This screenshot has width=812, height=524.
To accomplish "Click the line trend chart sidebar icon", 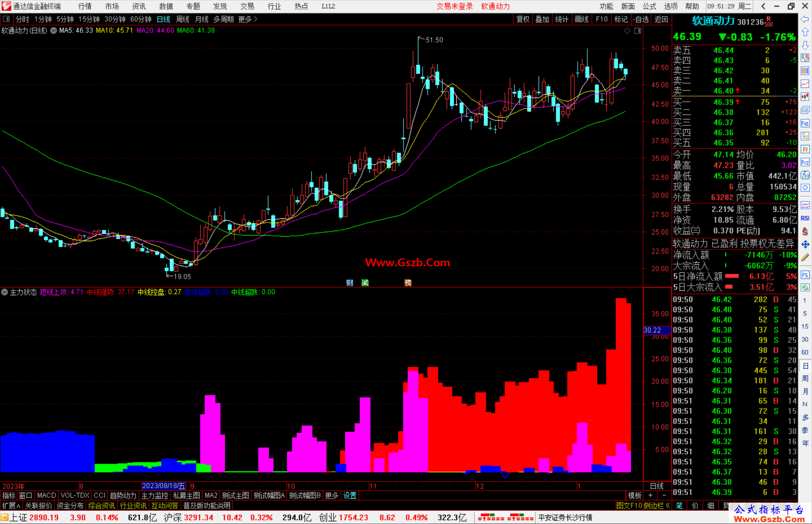I will (x=805, y=83).
